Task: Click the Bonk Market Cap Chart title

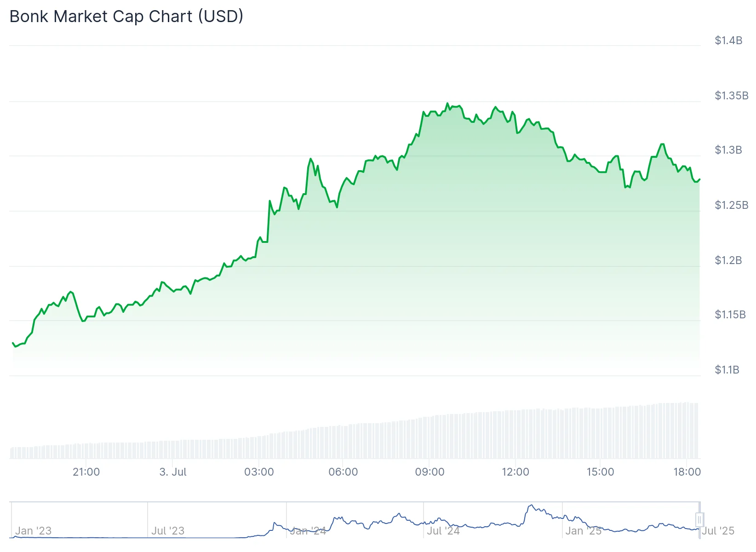Action: pyautogui.click(x=126, y=17)
